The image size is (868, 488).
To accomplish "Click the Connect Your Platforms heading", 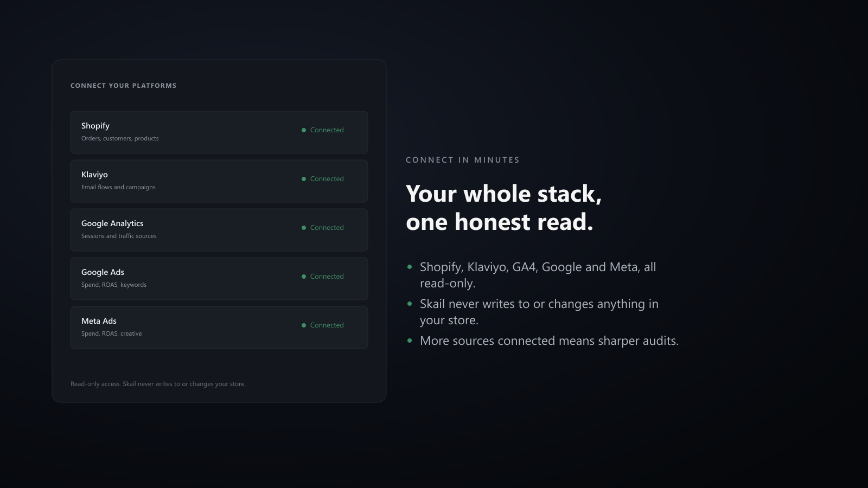I will [x=124, y=86].
